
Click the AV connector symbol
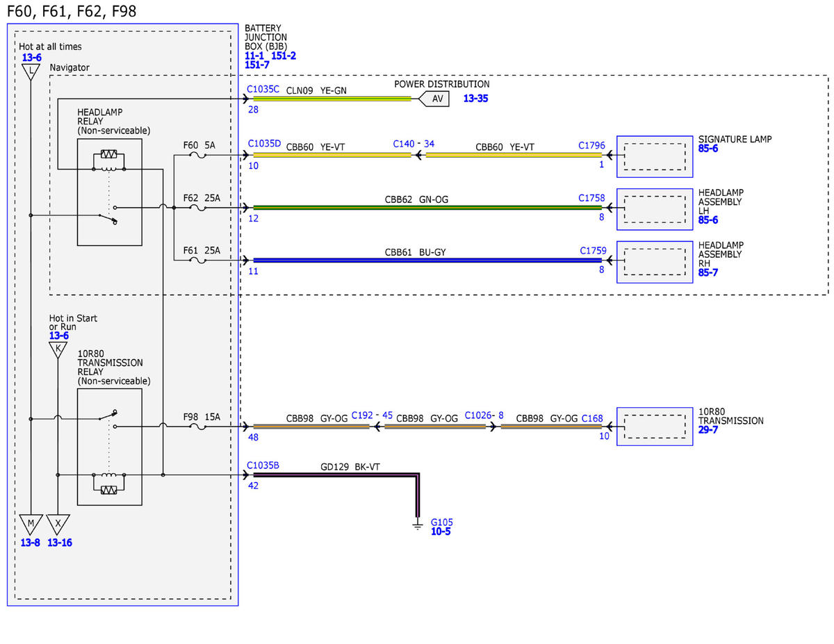pyautogui.click(x=434, y=99)
